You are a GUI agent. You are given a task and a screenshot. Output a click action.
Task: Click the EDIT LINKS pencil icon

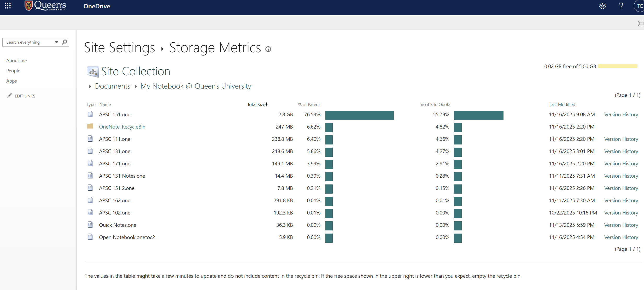coord(9,96)
